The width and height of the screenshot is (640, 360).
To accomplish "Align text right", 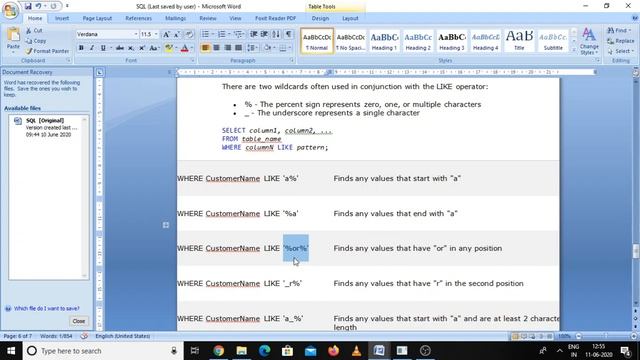I will click(227, 48).
